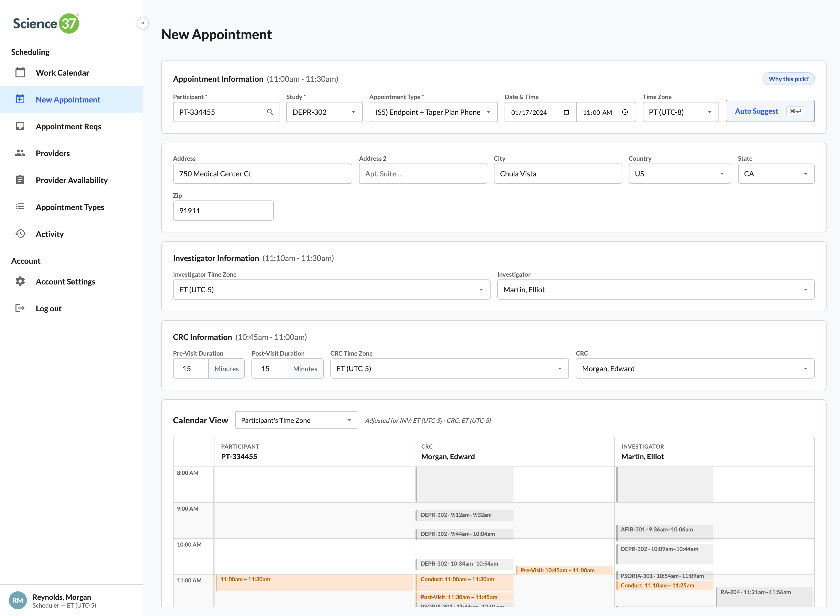Expand the Study dropdown DEPR-302
The image size is (840, 616).
[x=324, y=112]
